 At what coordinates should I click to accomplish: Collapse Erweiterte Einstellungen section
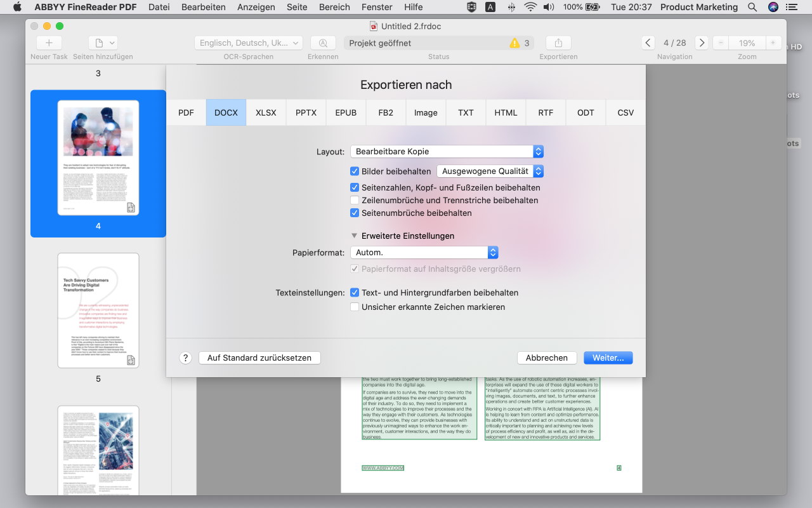pyautogui.click(x=355, y=236)
